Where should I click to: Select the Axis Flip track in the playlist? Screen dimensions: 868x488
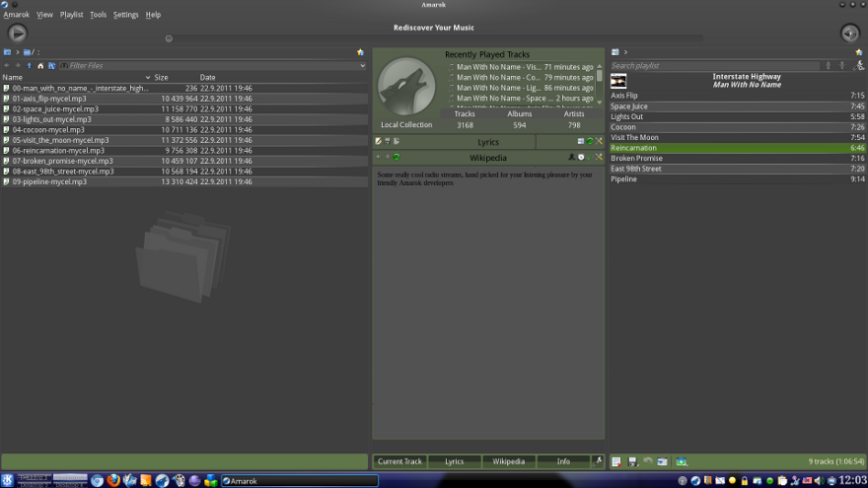[738, 96]
